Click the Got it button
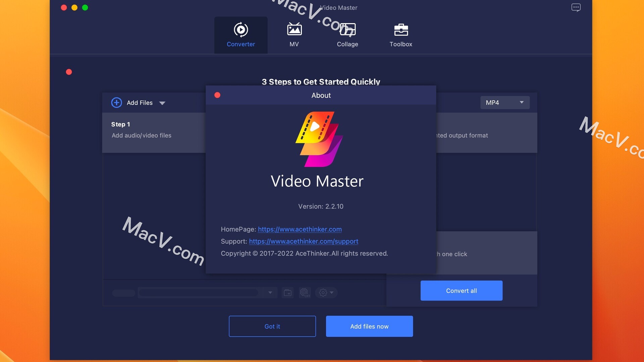This screenshot has height=362, width=644. coord(272,326)
